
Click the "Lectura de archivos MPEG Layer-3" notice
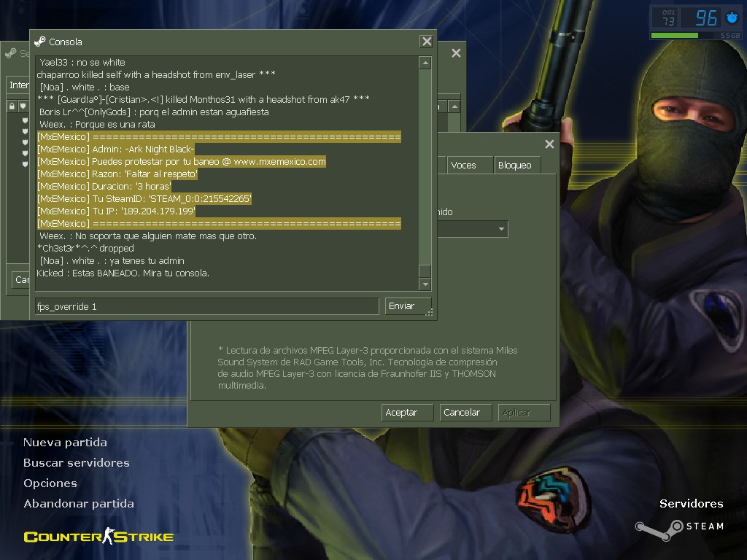coord(368,367)
